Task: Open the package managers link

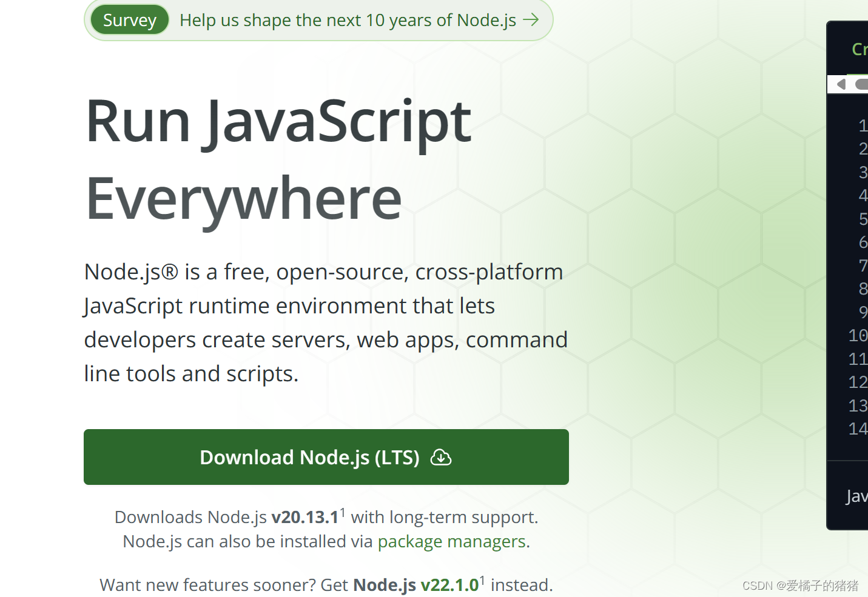Action: pos(452,541)
